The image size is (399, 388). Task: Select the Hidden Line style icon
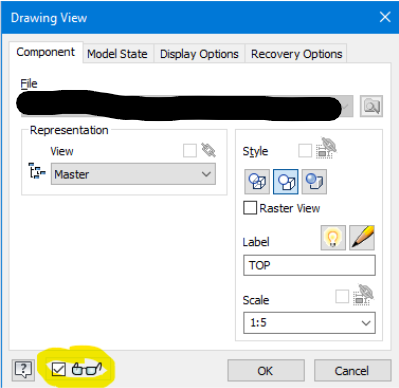(257, 182)
